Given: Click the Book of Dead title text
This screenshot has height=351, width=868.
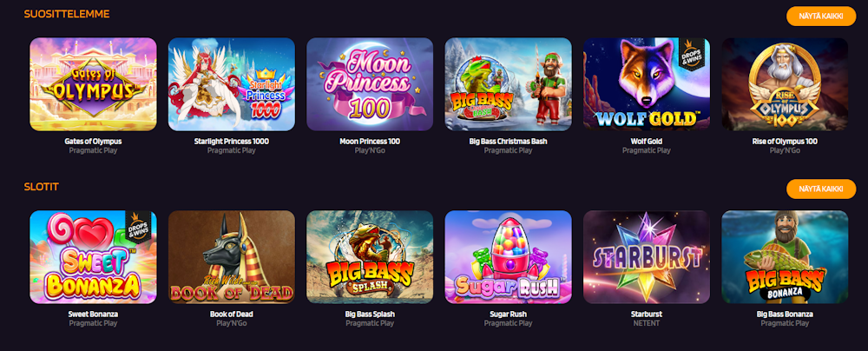Looking at the screenshot, I should point(232,315).
